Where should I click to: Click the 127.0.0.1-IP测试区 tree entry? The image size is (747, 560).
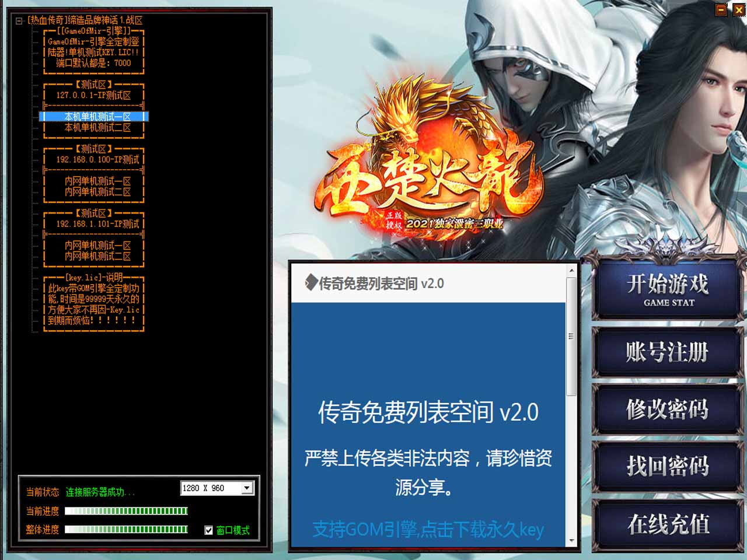(93, 95)
